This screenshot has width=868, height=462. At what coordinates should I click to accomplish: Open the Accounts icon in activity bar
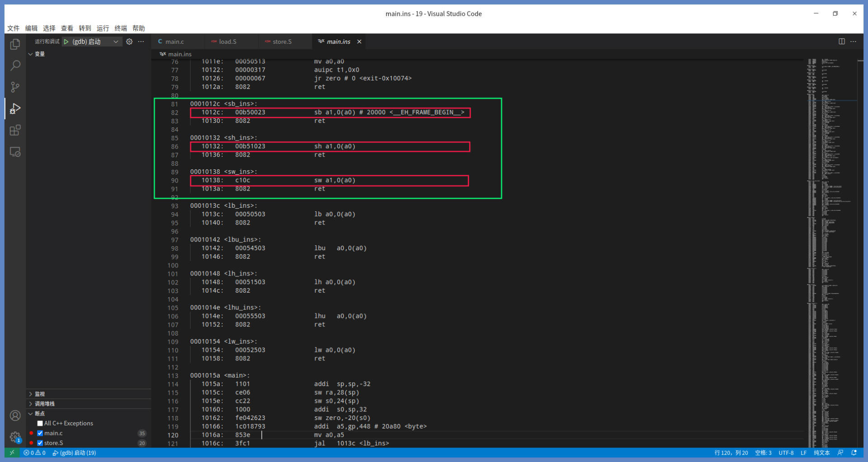pyautogui.click(x=15, y=415)
